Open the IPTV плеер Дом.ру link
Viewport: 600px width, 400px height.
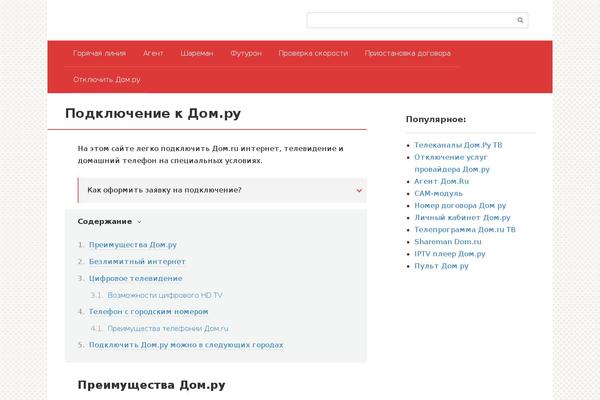(450, 254)
